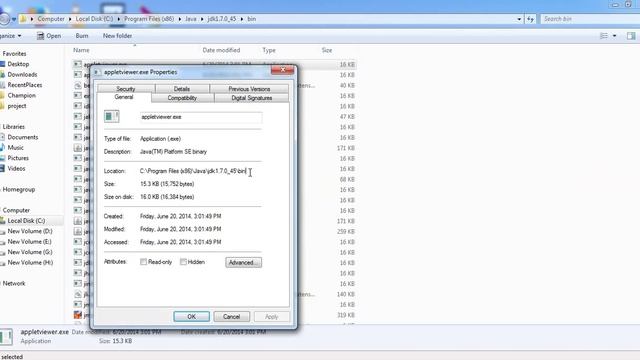Click the appletviewer.exe details pane icon
The width and height of the screenshot is (640, 360).
tap(7, 337)
